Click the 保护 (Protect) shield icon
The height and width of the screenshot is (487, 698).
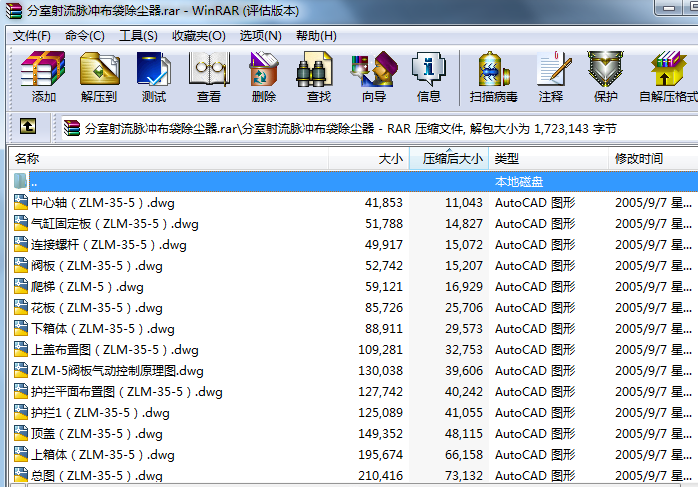pos(605,69)
